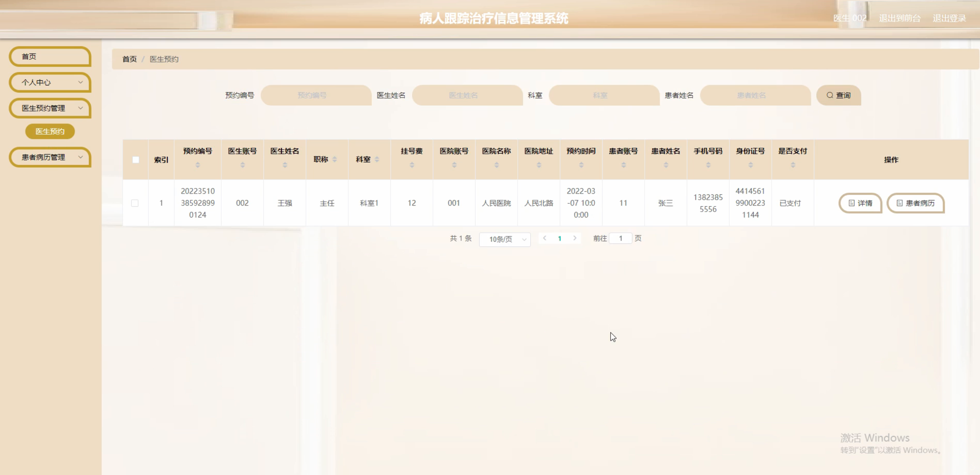Expand 患者病历管理 sidebar menu
This screenshot has width=980, height=475.
click(x=50, y=157)
